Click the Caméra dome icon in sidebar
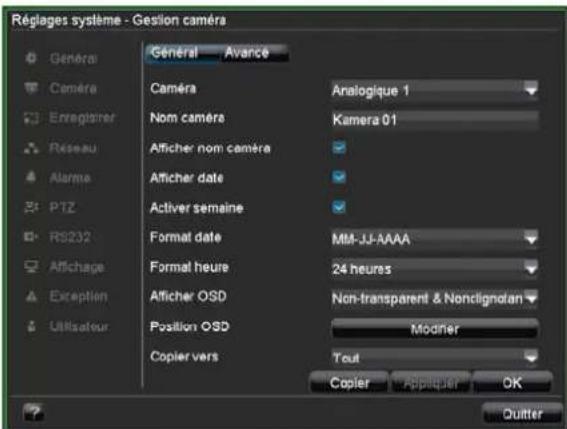Image resolution: width=567 pixels, height=429 pixels. [x=31, y=88]
